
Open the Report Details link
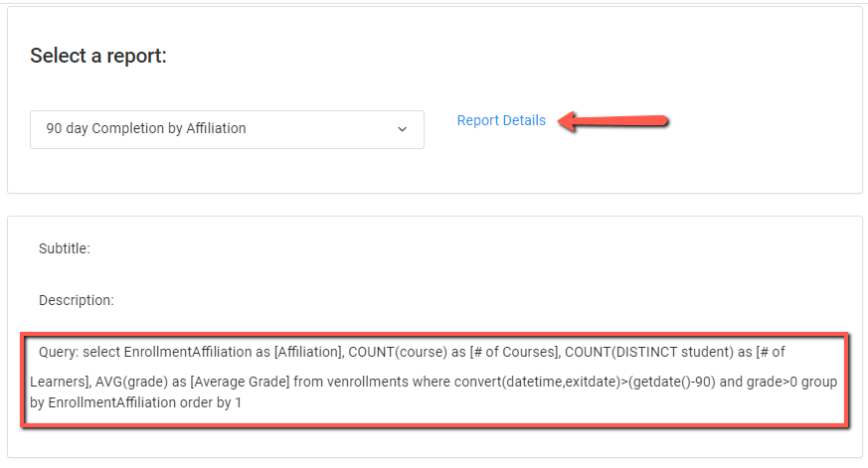click(x=501, y=120)
